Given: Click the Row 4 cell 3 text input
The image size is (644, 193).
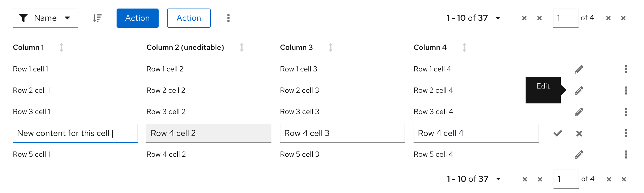Looking at the screenshot, I should pos(342,133).
